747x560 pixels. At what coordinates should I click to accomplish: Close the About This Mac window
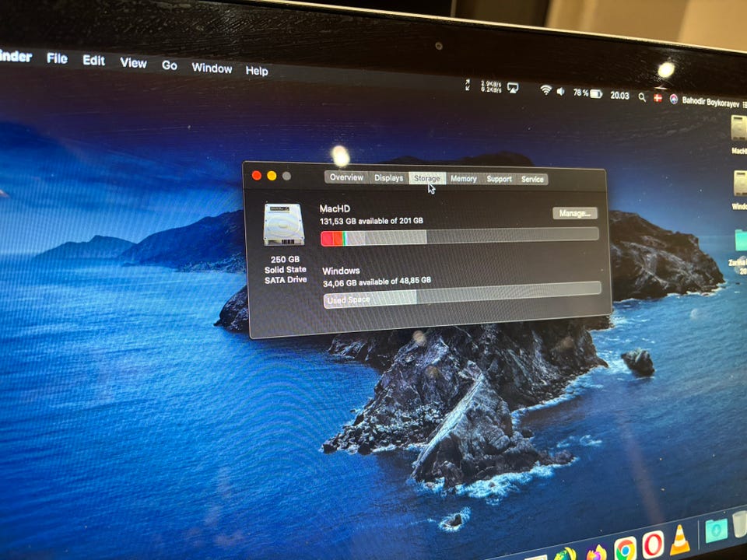pos(256,176)
